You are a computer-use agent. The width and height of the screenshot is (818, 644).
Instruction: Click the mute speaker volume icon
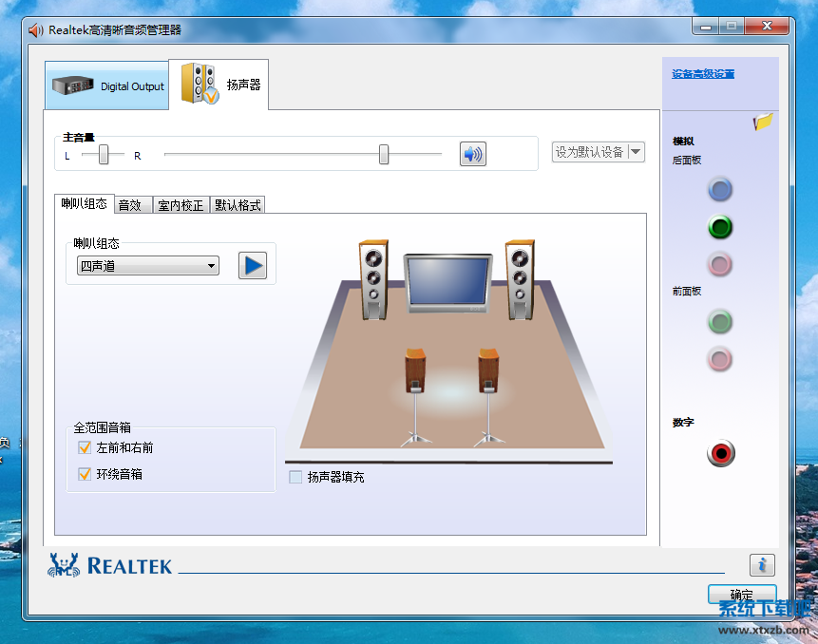pyautogui.click(x=472, y=154)
